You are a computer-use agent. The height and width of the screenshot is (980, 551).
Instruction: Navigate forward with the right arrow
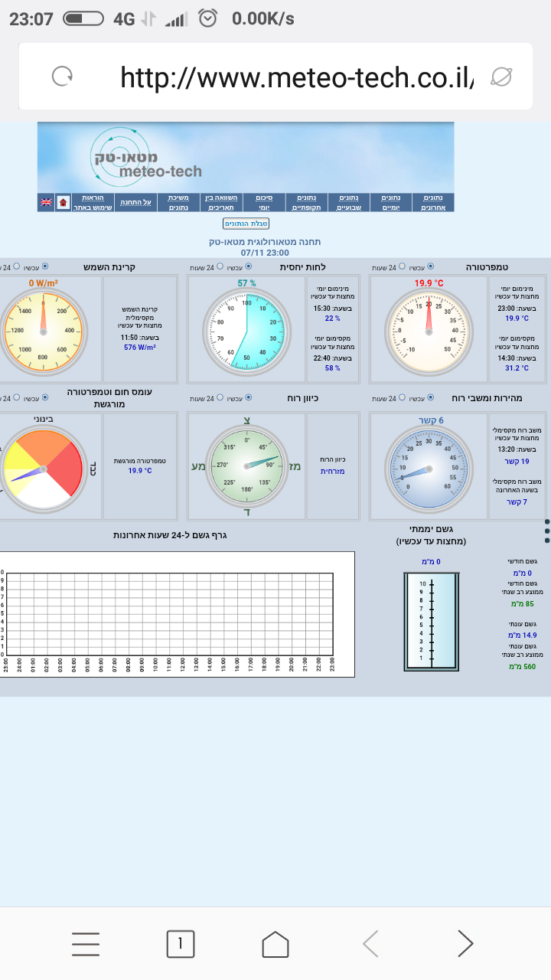point(465,944)
